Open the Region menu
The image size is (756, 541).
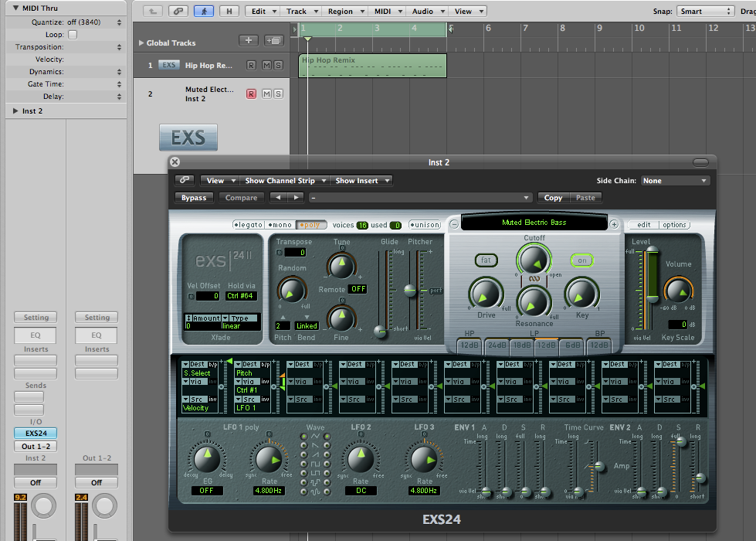tap(345, 11)
